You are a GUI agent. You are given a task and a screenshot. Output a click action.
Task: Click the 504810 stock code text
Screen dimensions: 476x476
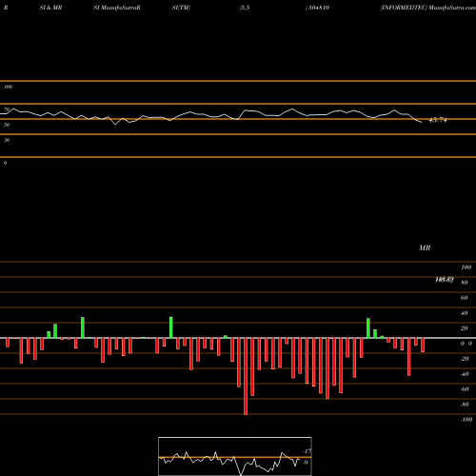point(319,8)
